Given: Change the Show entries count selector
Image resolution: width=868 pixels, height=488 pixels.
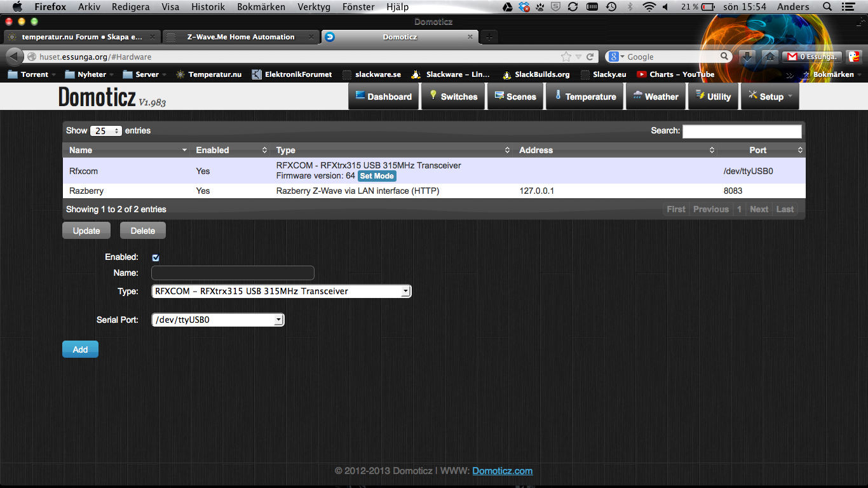Looking at the screenshot, I should [106, 131].
